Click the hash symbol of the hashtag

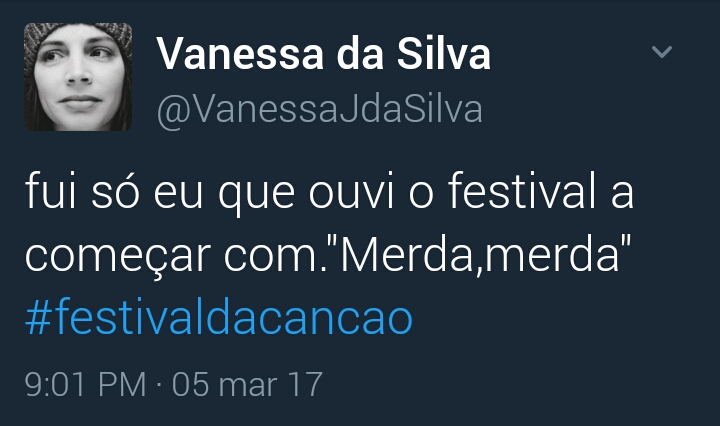[38, 318]
